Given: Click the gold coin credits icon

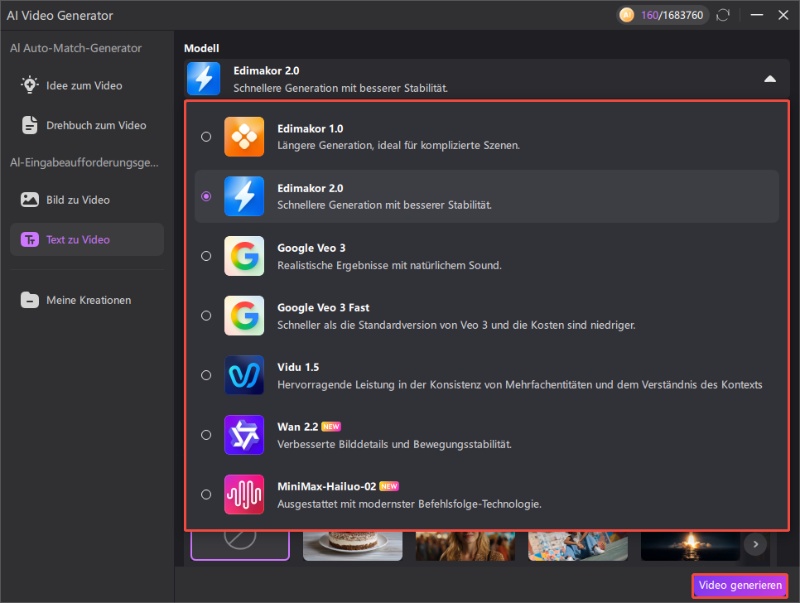Looking at the screenshot, I should 627,15.
